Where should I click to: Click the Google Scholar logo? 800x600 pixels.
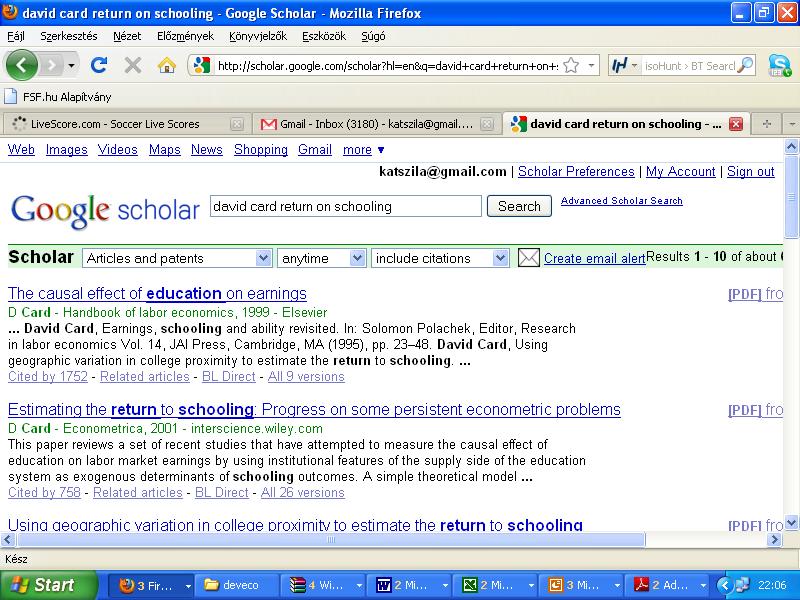pos(106,211)
